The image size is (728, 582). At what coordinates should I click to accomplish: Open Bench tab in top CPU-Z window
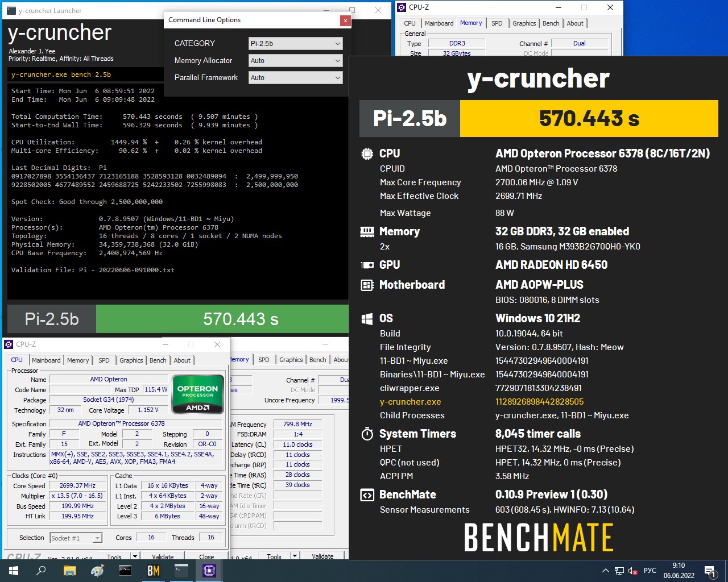[551, 23]
